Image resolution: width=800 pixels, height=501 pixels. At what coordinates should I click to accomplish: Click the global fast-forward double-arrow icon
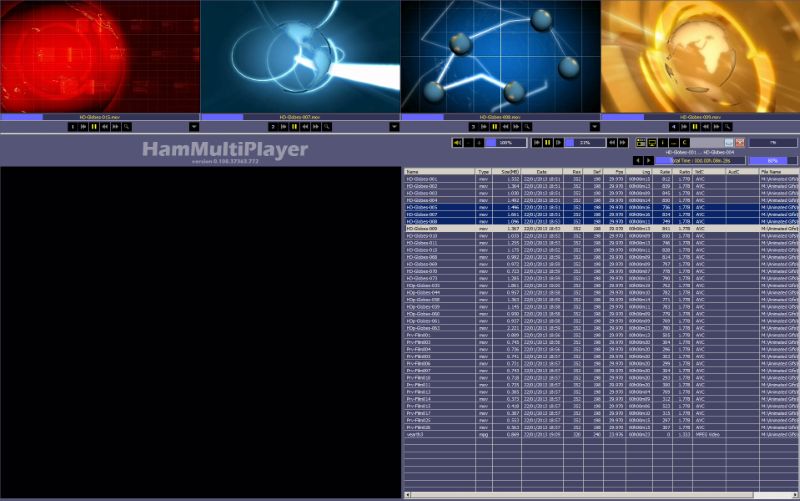pos(623,143)
